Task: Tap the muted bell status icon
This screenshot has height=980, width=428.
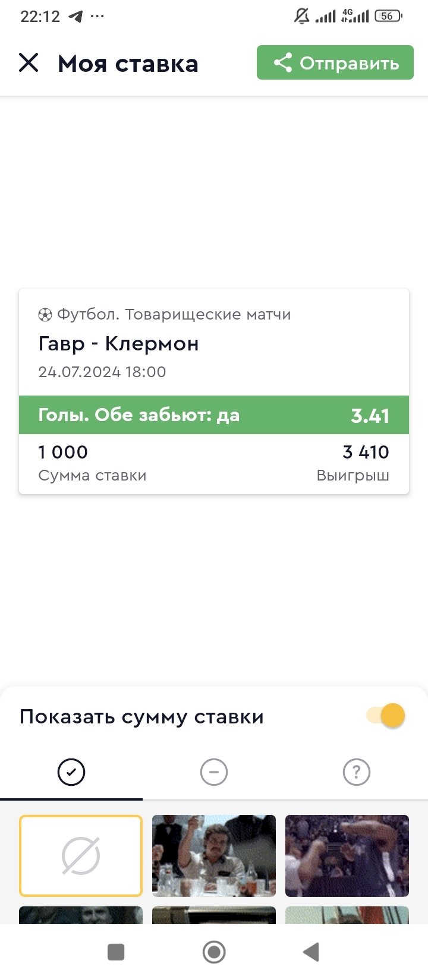Action: (301, 16)
